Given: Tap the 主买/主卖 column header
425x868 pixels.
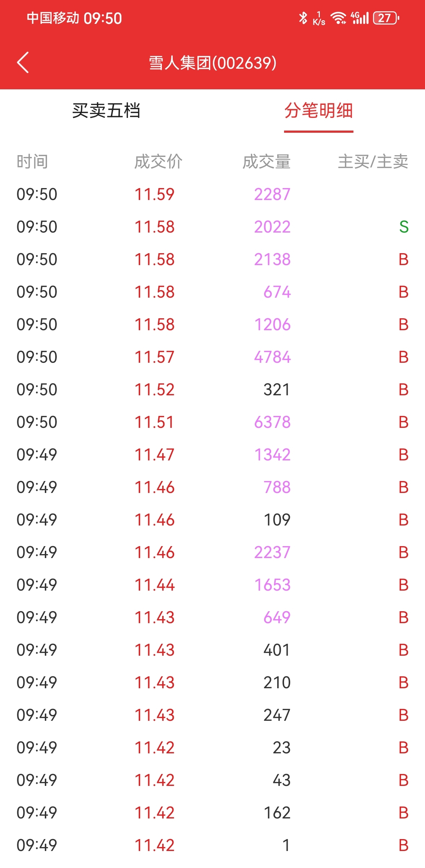Looking at the screenshot, I should [x=373, y=162].
